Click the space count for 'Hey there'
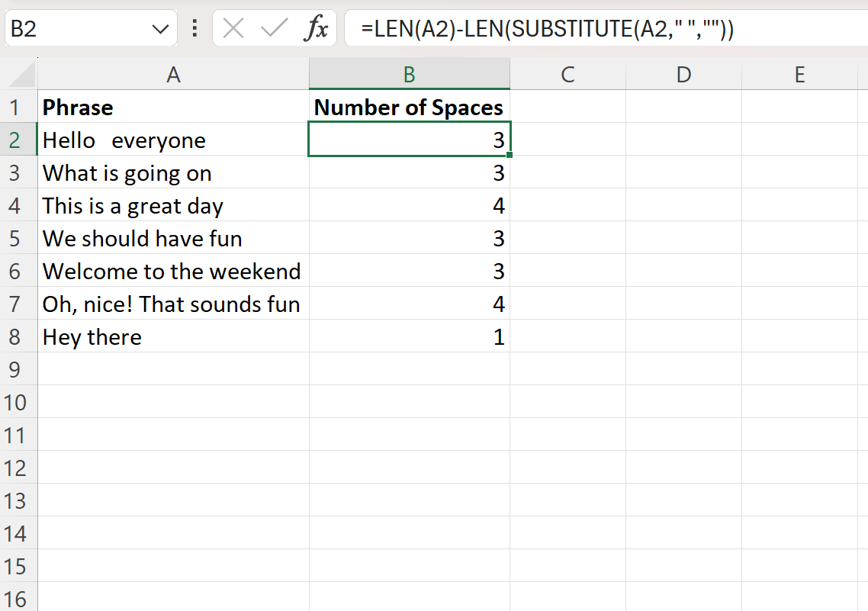The height and width of the screenshot is (611, 868). (x=409, y=336)
